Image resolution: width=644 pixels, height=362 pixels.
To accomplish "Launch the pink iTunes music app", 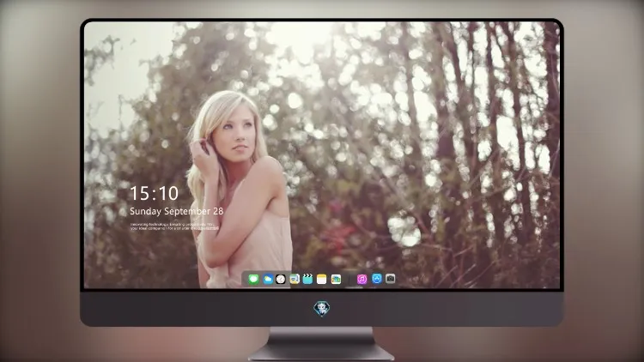I will (361, 279).
